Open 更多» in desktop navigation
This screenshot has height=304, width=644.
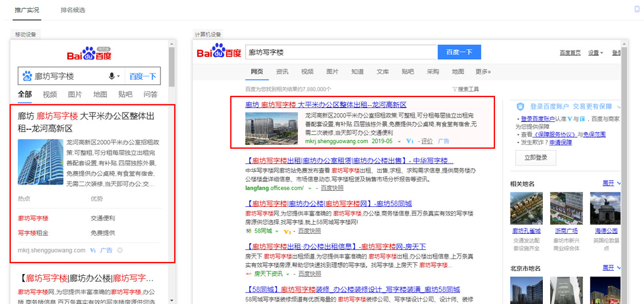click(483, 71)
